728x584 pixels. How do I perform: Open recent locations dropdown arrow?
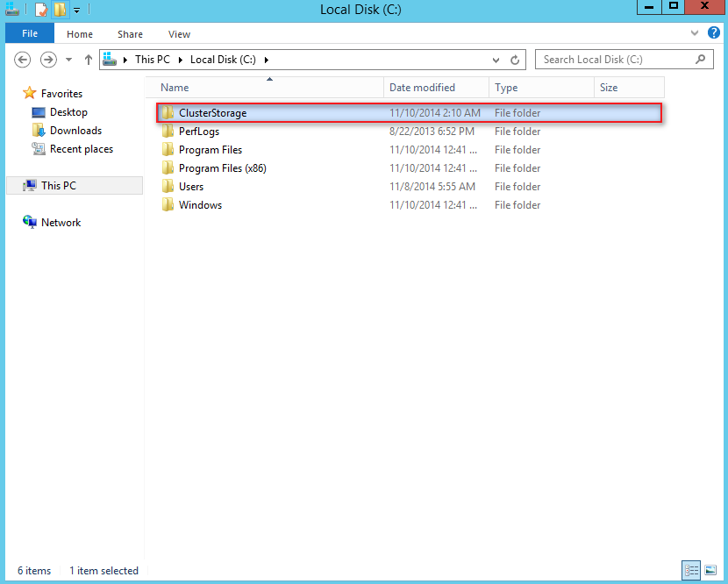tap(68, 60)
